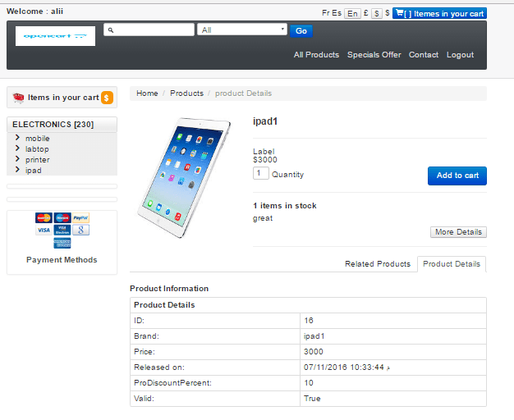The height and width of the screenshot is (420, 514).
Task: Click the VISA payment logo
Action: tap(44, 231)
